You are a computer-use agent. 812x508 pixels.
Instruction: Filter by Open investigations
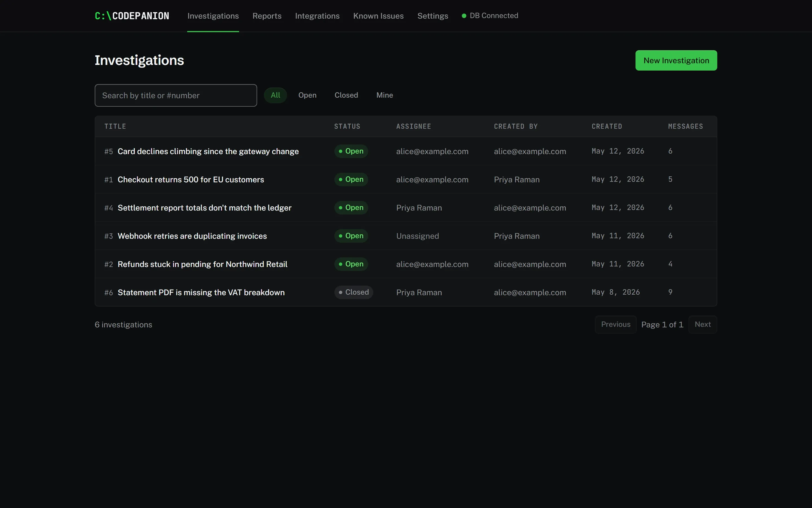(x=307, y=95)
